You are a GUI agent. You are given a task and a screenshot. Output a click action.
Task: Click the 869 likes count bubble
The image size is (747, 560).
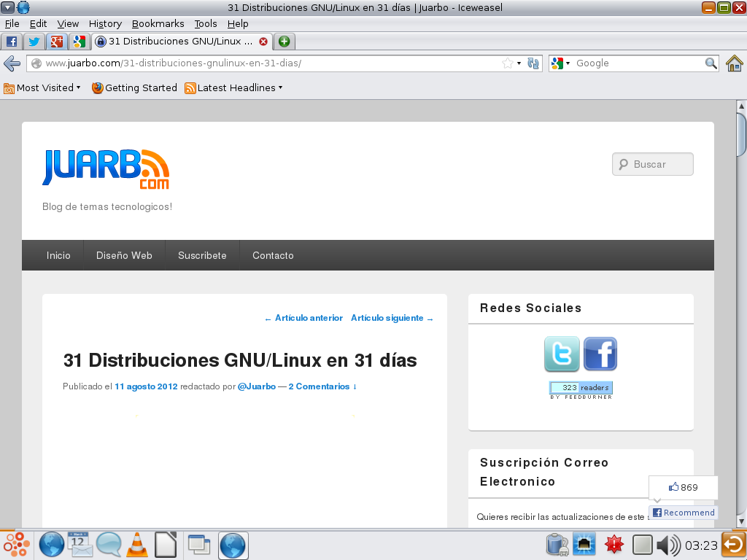pyautogui.click(x=683, y=487)
